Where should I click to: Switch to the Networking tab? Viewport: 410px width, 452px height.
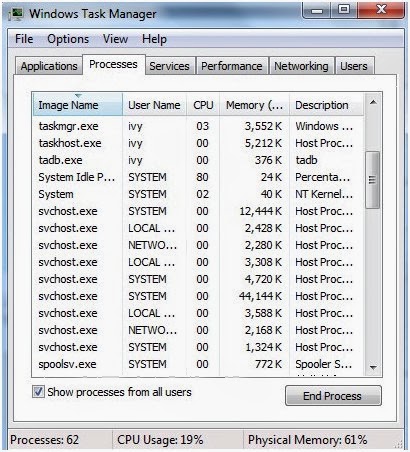point(301,66)
